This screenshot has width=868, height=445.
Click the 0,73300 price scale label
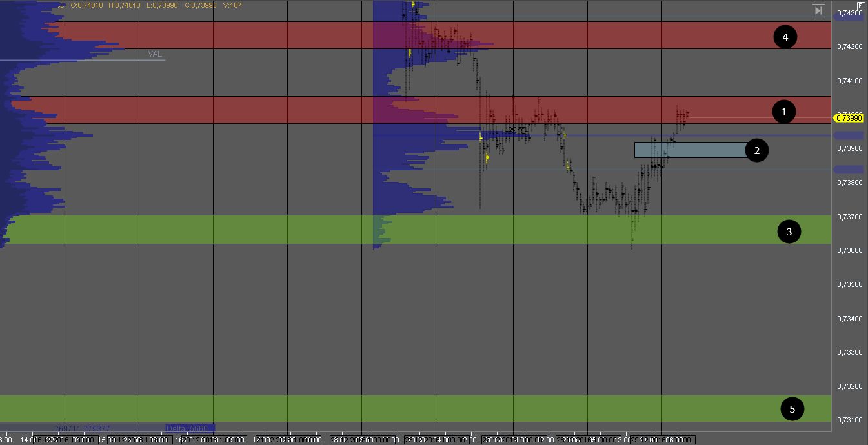coord(849,353)
